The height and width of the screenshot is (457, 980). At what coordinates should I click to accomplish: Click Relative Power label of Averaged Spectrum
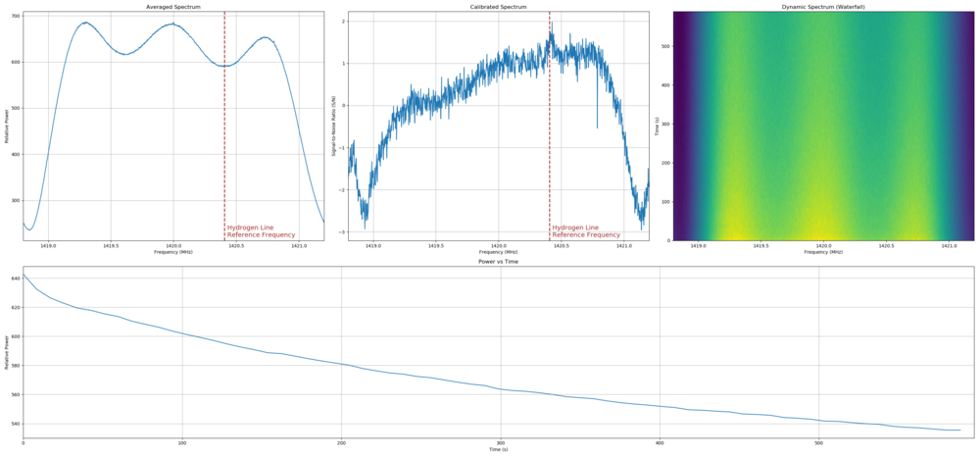coord(7,126)
